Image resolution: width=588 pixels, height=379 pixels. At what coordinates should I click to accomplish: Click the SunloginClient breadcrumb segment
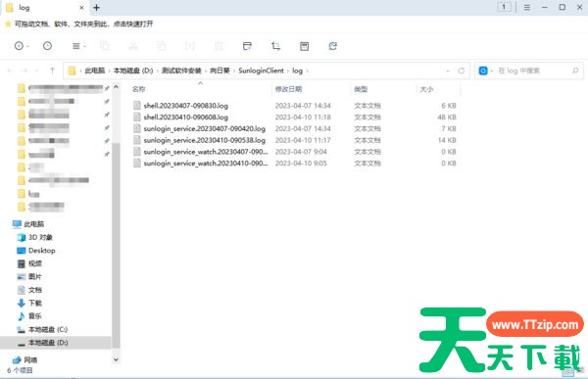point(261,71)
